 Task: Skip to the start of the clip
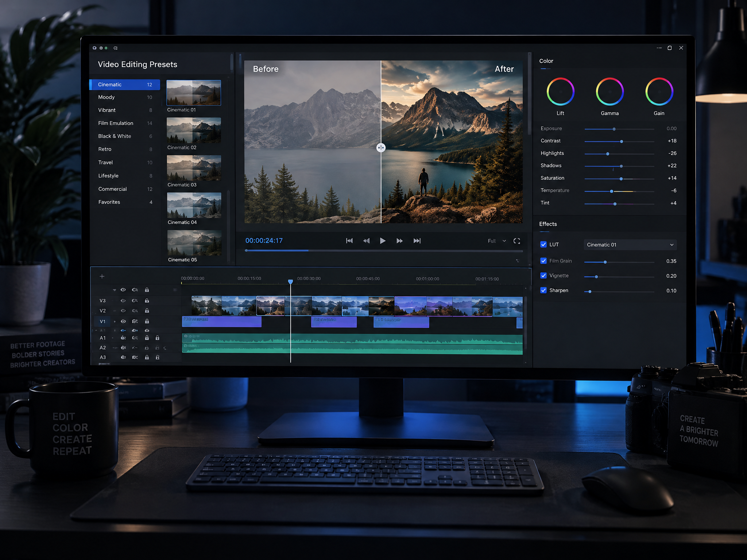click(349, 241)
